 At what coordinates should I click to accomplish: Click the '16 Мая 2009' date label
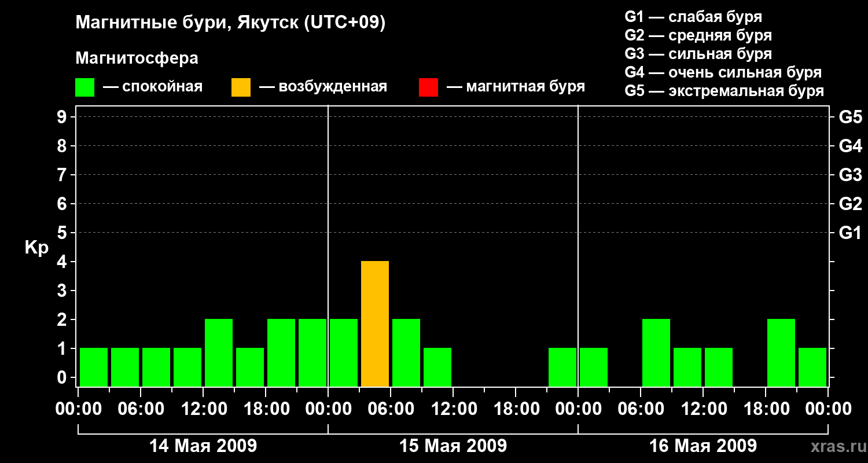click(x=703, y=446)
